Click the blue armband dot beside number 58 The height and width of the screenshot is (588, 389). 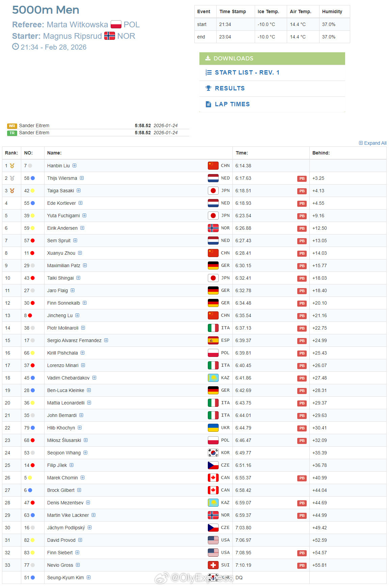33,178
